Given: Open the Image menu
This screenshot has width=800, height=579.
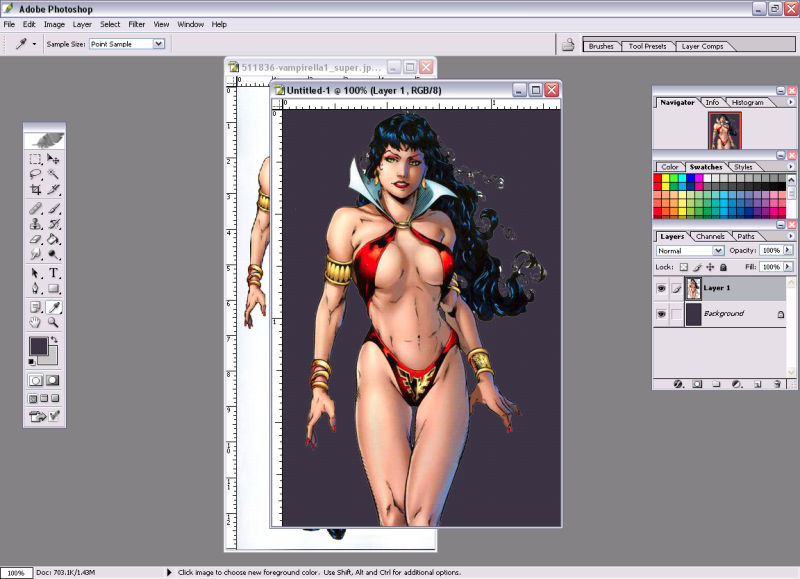Looking at the screenshot, I should click(x=54, y=24).
